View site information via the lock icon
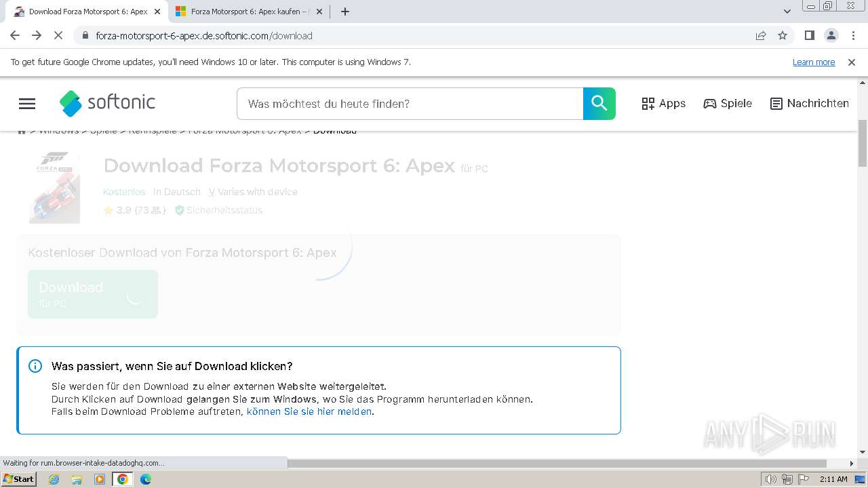 click(85, 35)
